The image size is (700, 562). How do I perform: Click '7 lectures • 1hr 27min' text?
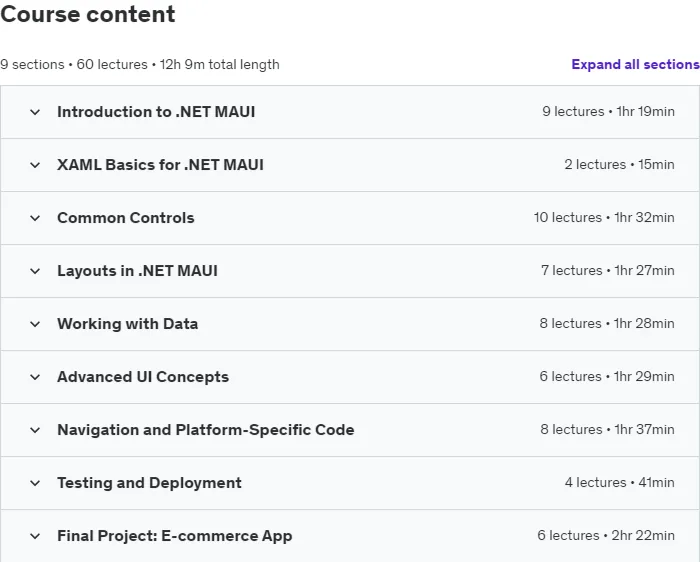coord(608,271)
